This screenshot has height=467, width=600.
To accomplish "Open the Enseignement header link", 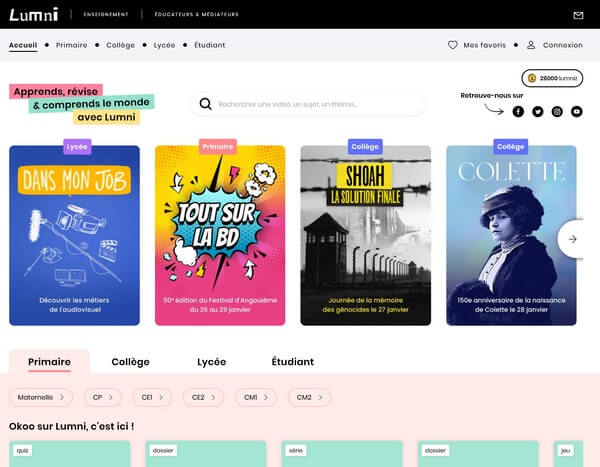I will click(x=106, y=15).
